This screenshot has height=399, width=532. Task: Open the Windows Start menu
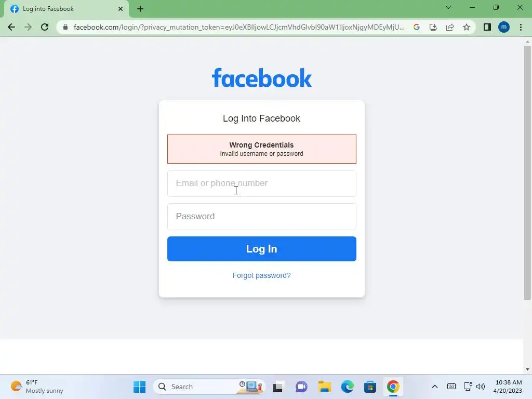point(139,387)
